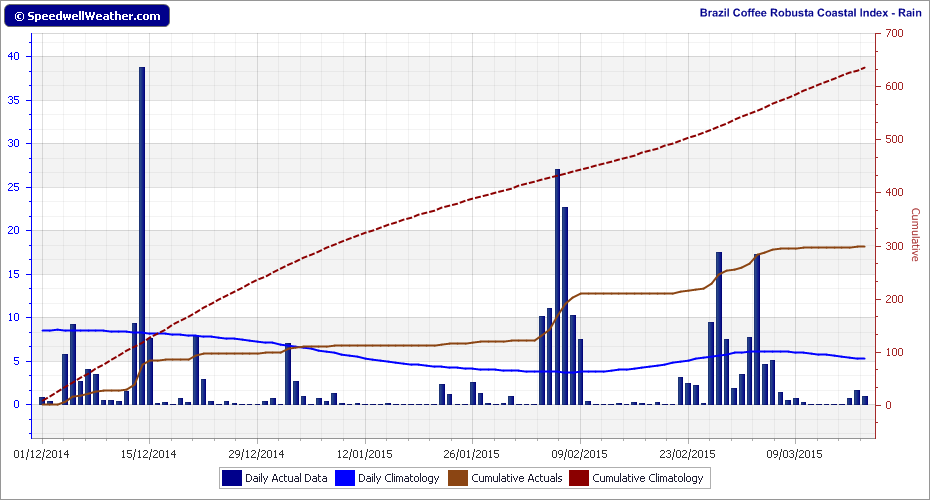
Task: Select the Daily Actual Data legend label
Action: (286, 478)
